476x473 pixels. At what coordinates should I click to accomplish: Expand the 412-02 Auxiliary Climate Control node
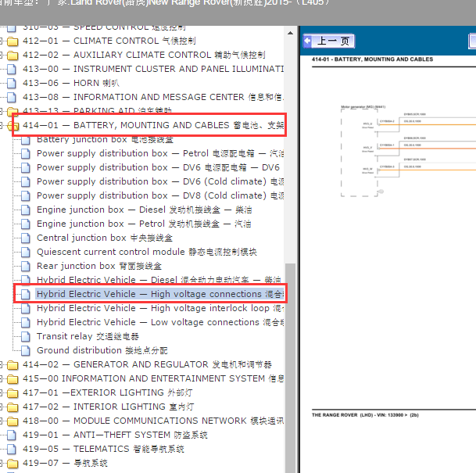[x=1, y=55]
